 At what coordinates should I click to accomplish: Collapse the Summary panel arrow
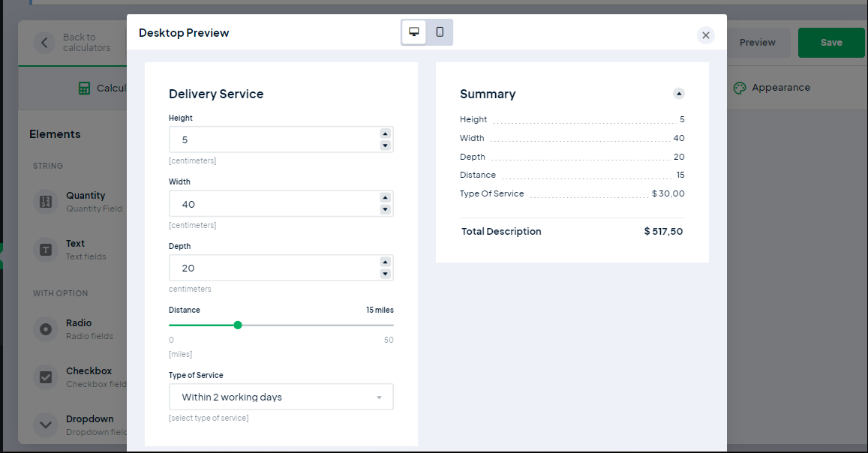pyautogui.click(x=678, y=94)
